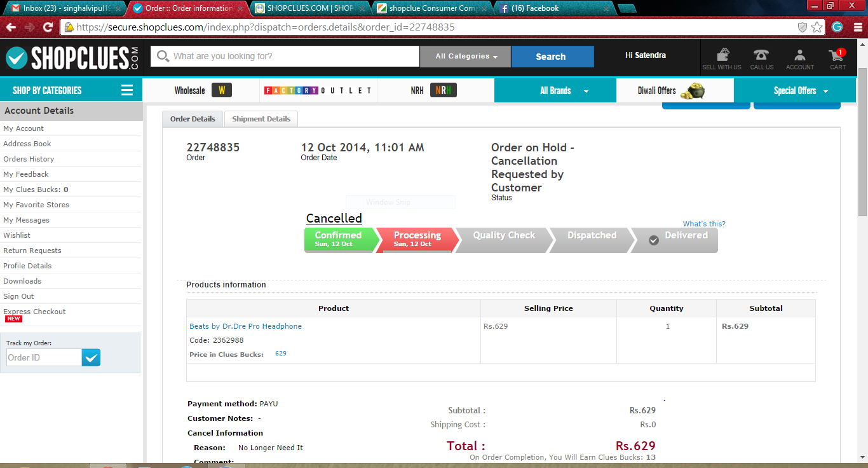Click Track my Order checkmark button
The height and width of the screenshot is (468, 868).
(x=92, y=357)
